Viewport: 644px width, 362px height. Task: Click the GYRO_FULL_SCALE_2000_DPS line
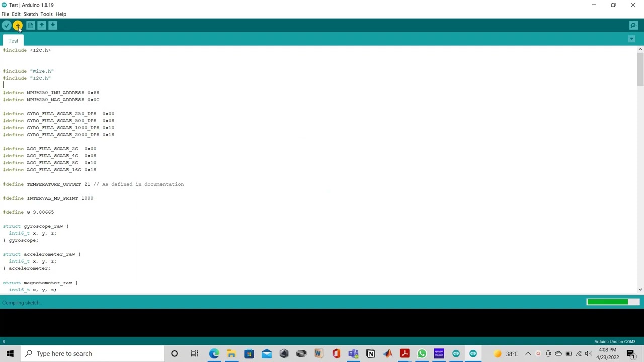click(58, 135)
